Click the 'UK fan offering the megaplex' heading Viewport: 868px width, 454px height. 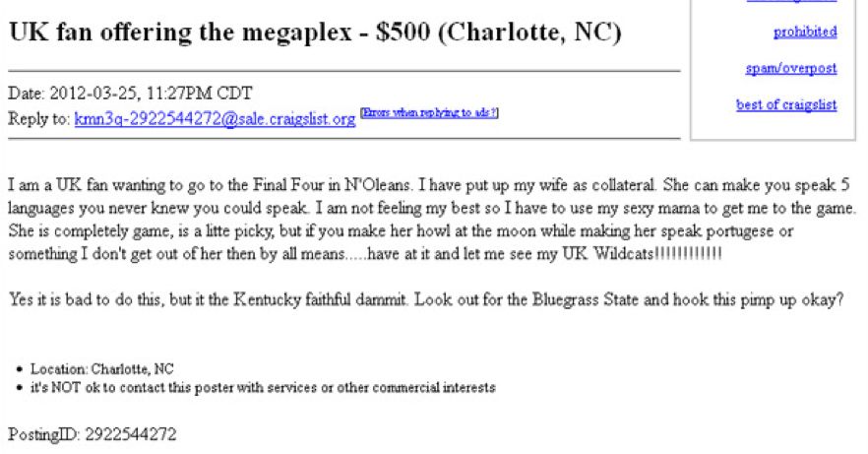point(180,32)
